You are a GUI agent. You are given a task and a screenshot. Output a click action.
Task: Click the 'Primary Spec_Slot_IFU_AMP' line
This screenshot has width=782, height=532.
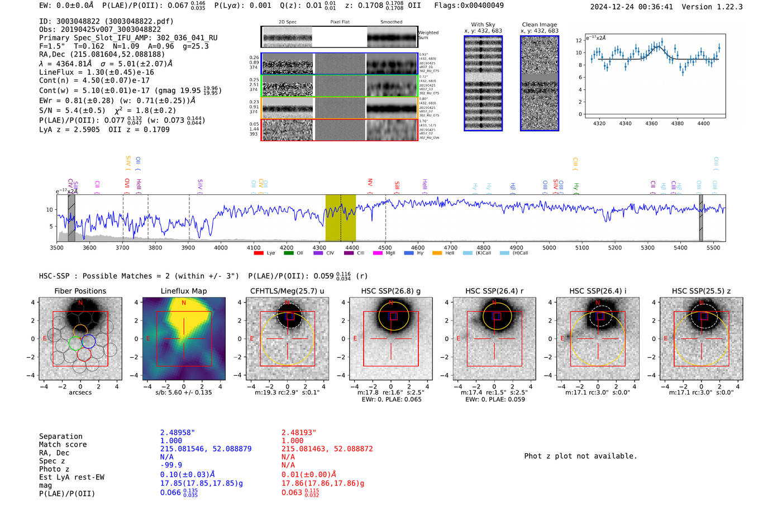click(128, 38)
